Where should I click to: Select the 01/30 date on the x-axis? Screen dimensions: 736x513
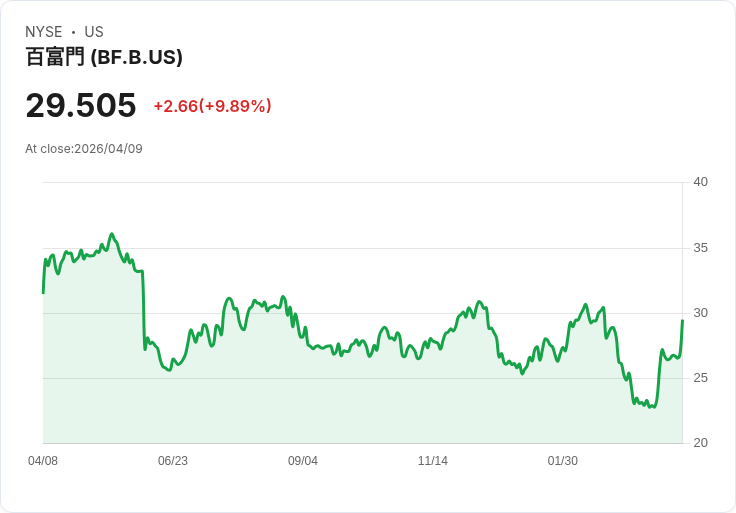(563, 461)
